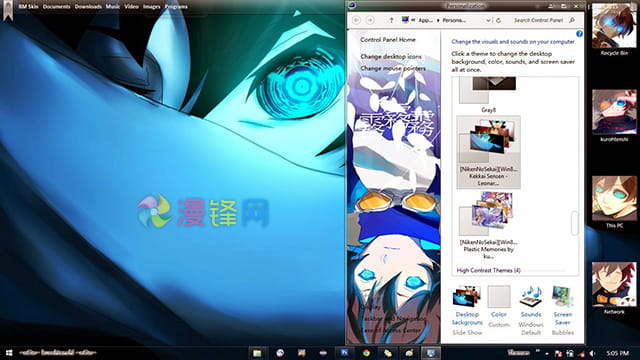Click the Screen Saver link text
The image size is (640, 360).
tap(562, 318)
